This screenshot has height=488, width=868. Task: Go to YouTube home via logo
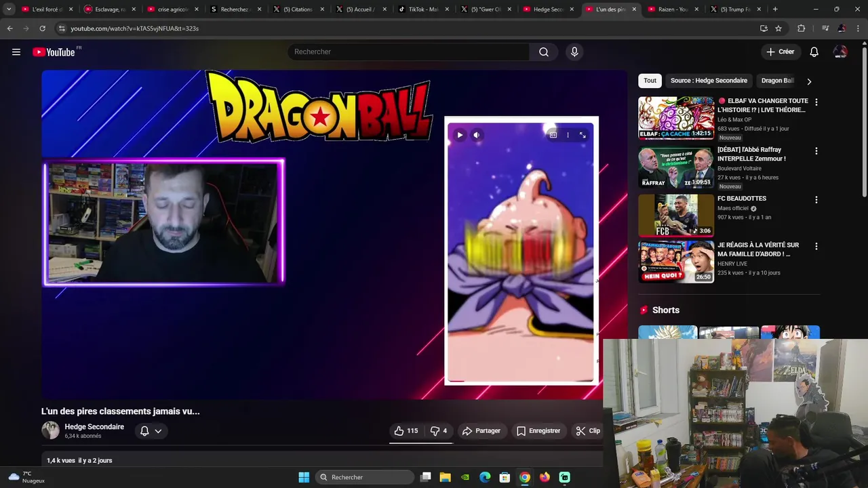click(54, 52)
